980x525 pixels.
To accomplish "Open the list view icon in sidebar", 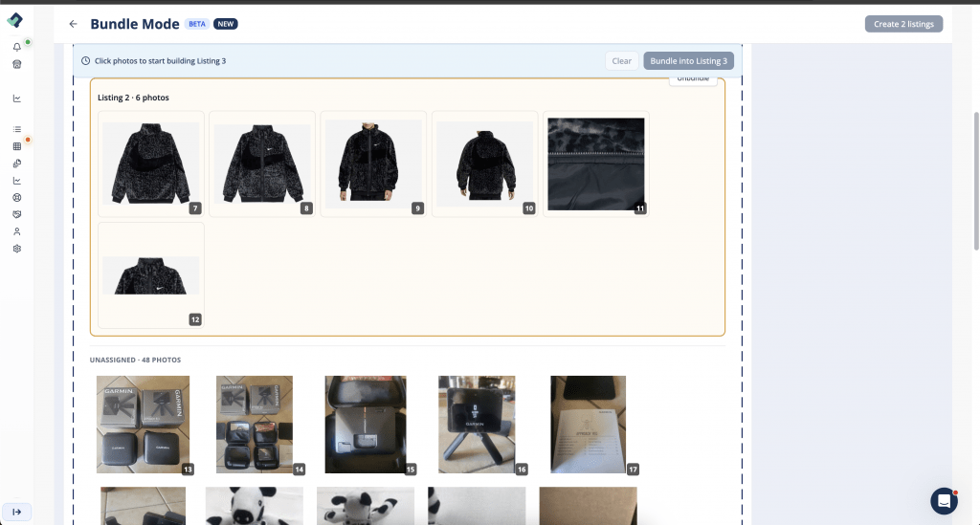I will click(x=17, y=129).
